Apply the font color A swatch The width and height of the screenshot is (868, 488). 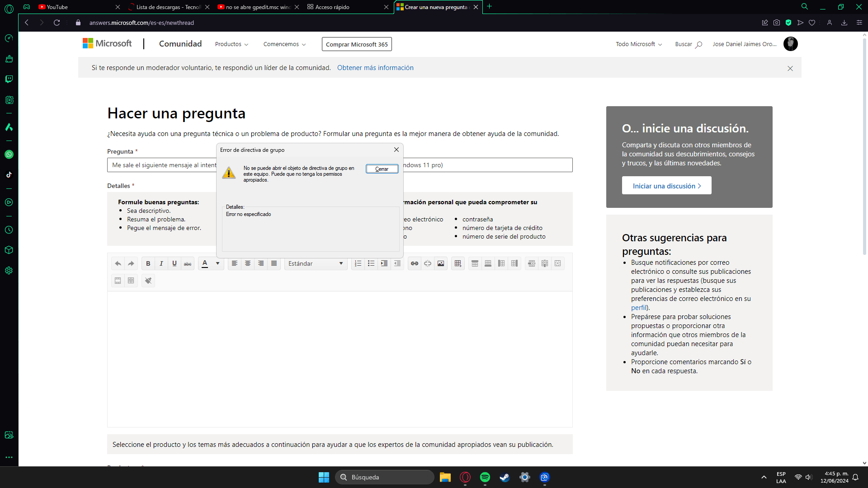pos(205,263)
